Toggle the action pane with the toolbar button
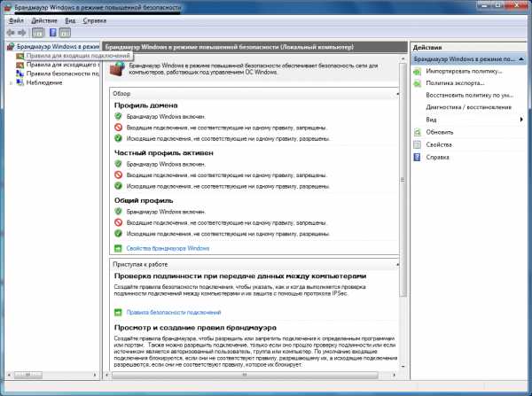This screenshot has height=396, width=532. tap(65, 31)
